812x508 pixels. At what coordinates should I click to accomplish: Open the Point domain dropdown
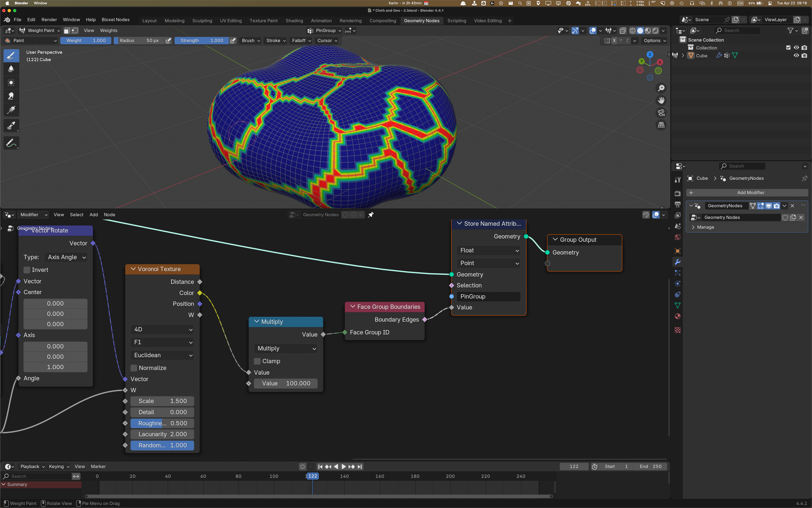coord(489,264)
